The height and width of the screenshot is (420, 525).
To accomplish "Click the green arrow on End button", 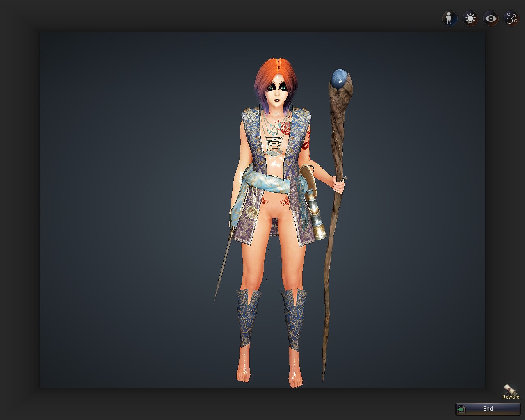I will pyautogui.click(x=461, y=409).
